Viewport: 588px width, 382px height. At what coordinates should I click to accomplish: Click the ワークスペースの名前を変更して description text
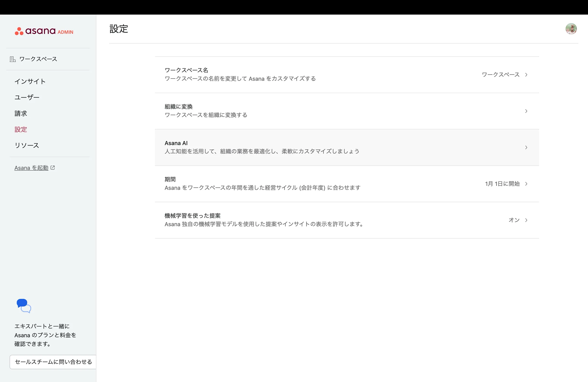point(240,79)
